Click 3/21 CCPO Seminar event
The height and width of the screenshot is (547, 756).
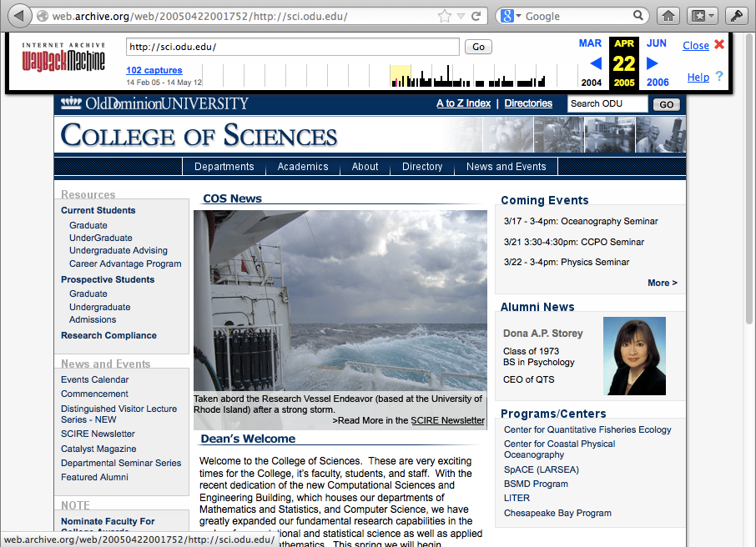click(x=574, y=242)
